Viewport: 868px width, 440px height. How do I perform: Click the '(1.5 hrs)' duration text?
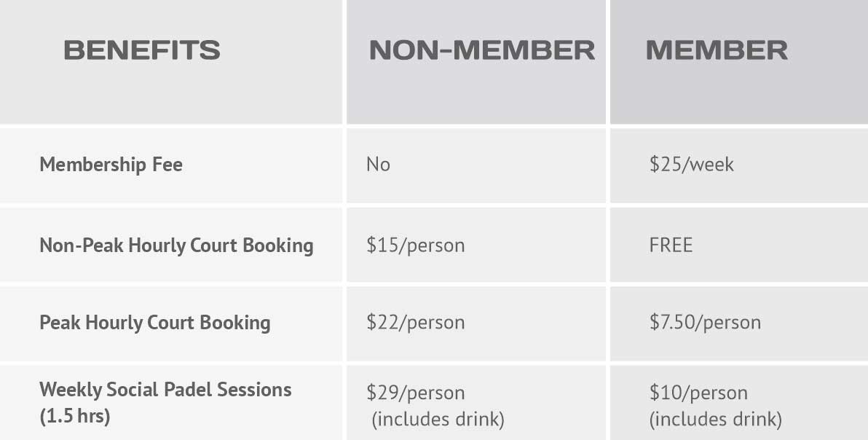point(74,419)
